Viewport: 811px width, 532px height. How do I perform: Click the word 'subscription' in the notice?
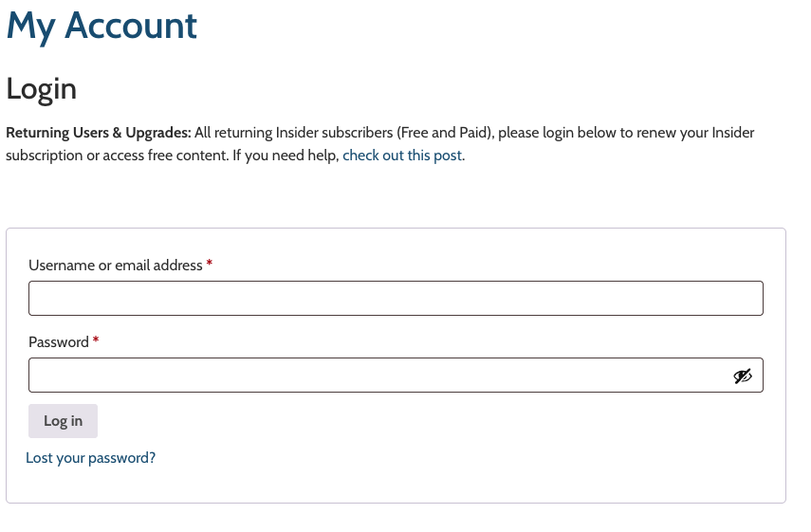[x=45, y=156]
